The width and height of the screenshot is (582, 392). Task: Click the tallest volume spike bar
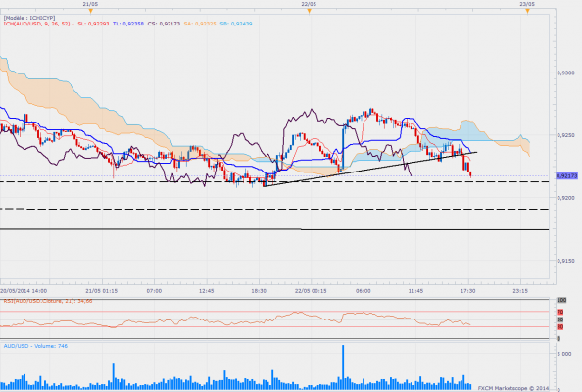click(x=343, y=367)
